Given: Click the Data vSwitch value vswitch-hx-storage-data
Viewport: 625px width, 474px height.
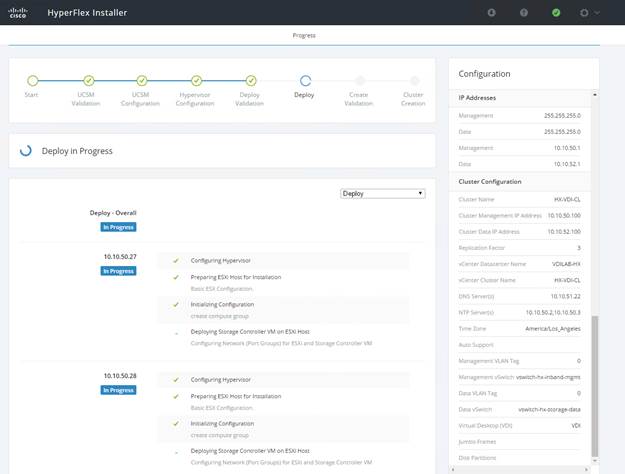Looking at the screenshot, I should click(549, 409).
